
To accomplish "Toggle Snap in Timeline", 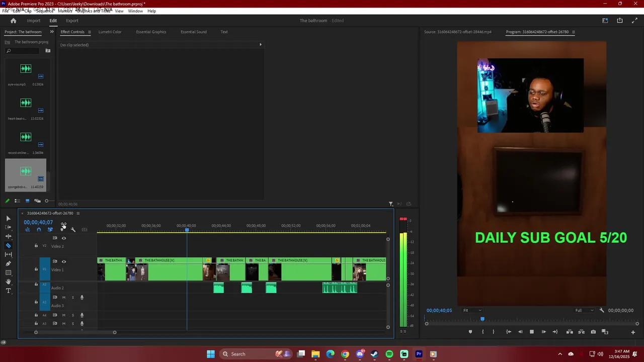I will (x=39, y=230).
